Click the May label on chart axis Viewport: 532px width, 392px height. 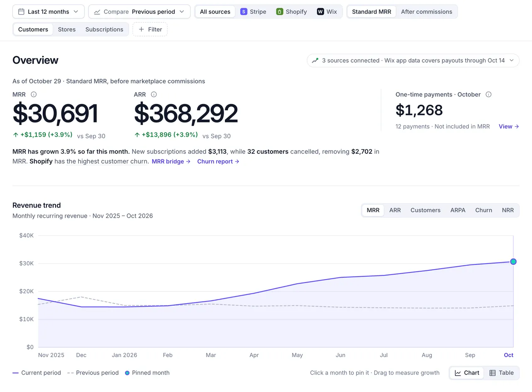pyautogui.click(x=297, y=355)
